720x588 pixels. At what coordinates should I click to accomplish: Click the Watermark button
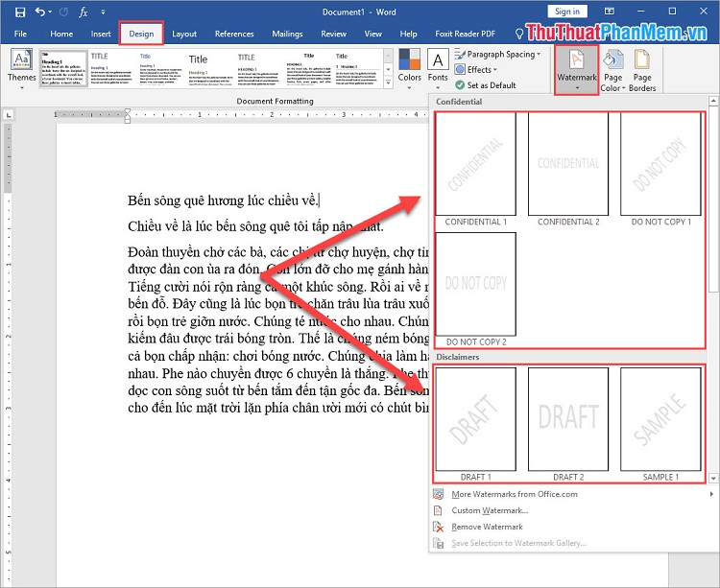[577, 70]
